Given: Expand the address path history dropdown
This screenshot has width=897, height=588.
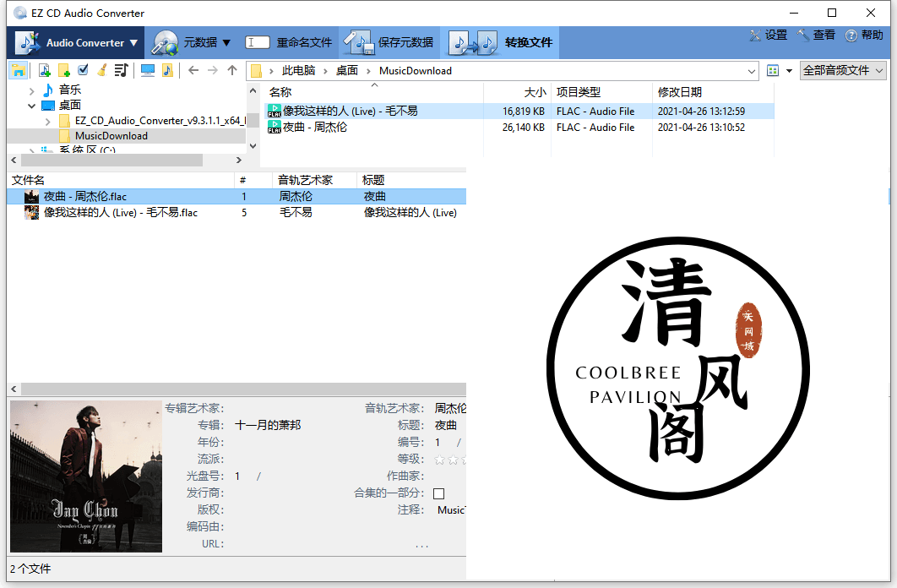Looking at the screenshot, I should [x=751, y=71].
